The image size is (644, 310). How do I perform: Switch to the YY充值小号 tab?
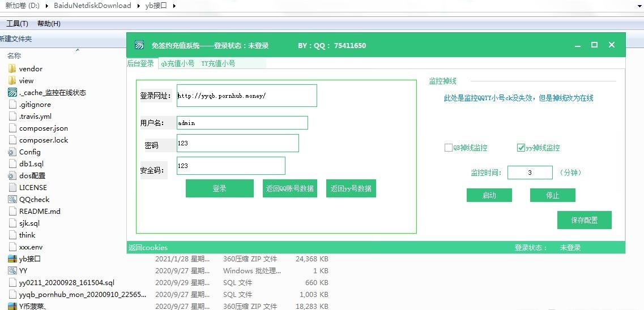point(218,63)
